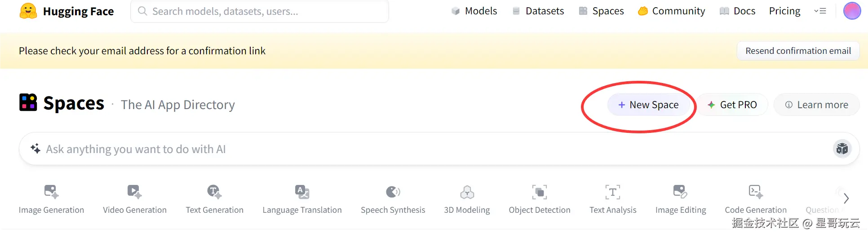Viewport: 868px width, 237px height.
Task: Click the Hugging Face logo icon
Action: [x=28, y=11]
